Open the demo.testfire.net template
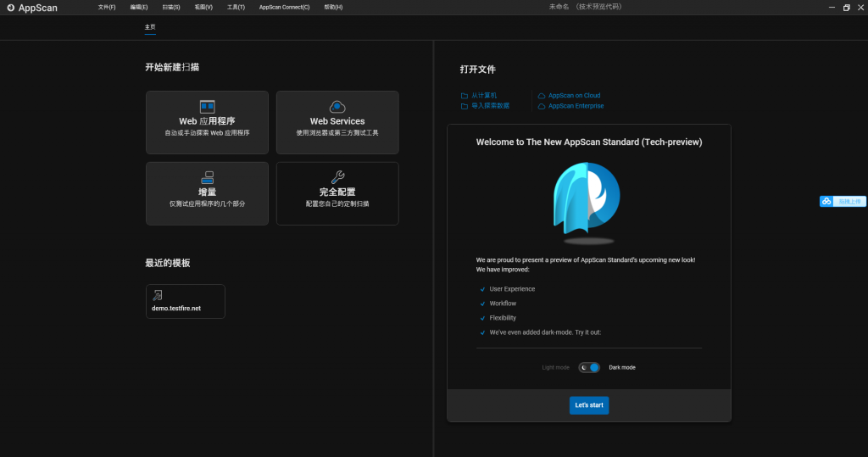The width and height of the screenshot is (868, 457). coord(186,301)
